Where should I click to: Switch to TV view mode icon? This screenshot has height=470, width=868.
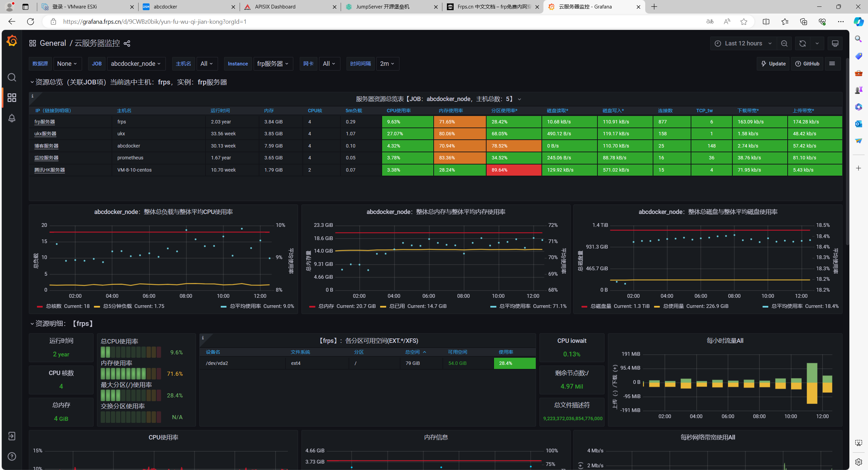[x=835, y=43]
